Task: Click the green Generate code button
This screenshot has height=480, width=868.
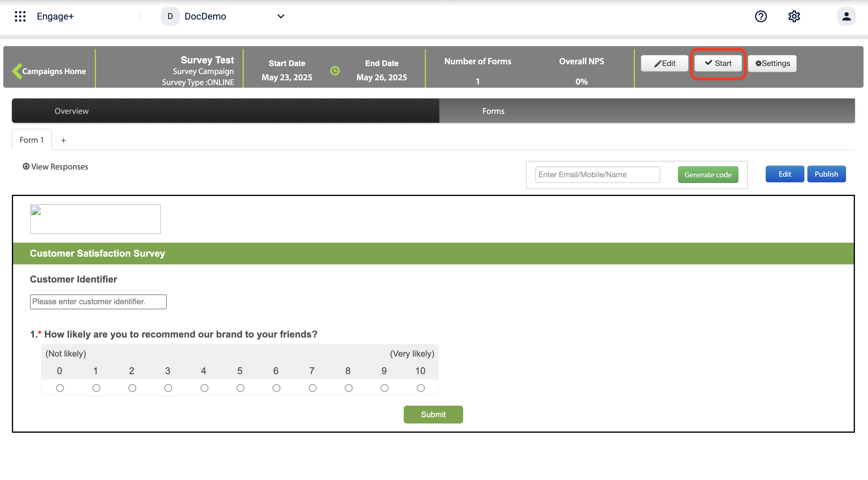Action: (x=707, y=175)
